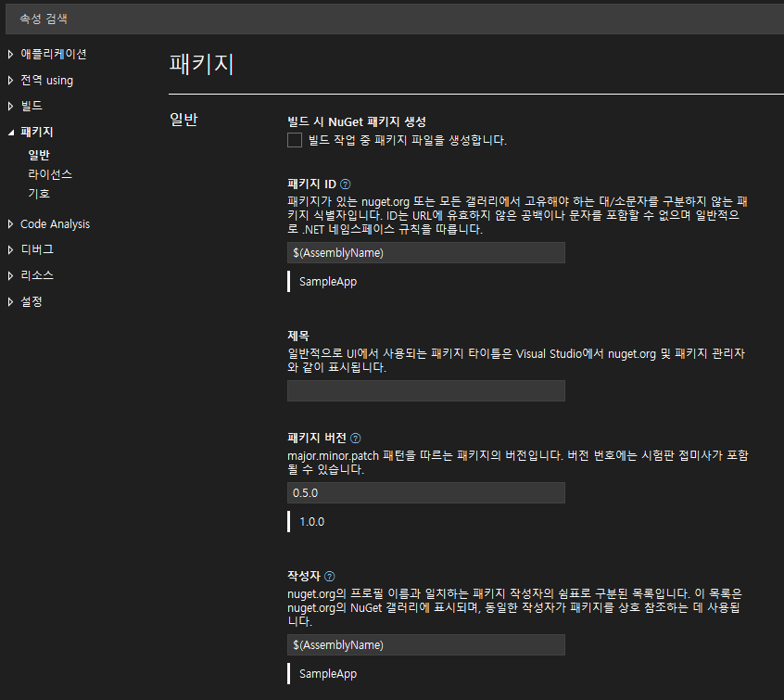Expand the 빌드 section arrow
This screenshot has width=784, height=700.
tap(10, 106)
